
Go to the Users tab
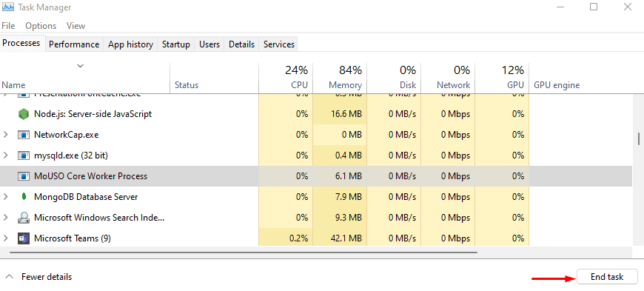coord(209,44)
